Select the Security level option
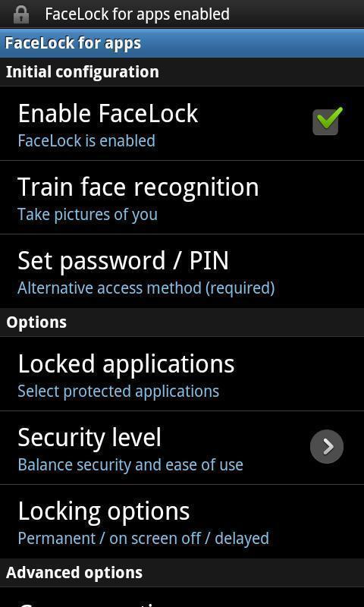 pos(182,448)
